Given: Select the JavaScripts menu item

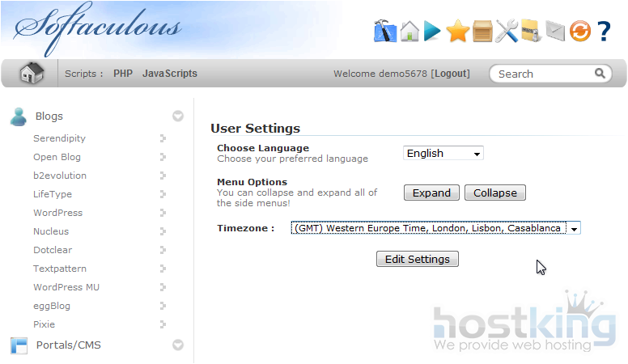Looking at the screenshot, I should (170, 74).
